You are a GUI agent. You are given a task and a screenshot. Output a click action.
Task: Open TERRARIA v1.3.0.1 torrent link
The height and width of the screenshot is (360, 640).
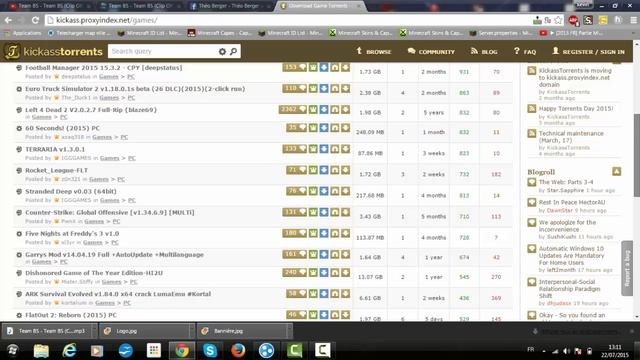(x=55, y=149)
